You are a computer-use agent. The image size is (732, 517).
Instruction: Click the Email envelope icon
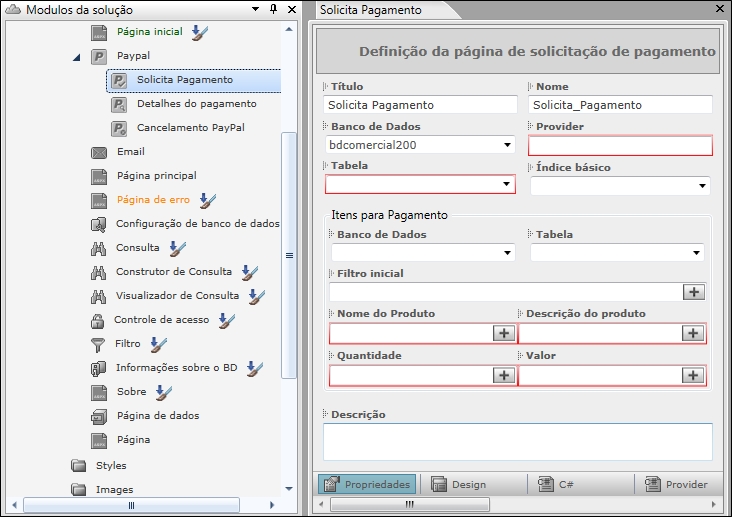point(99,153)
